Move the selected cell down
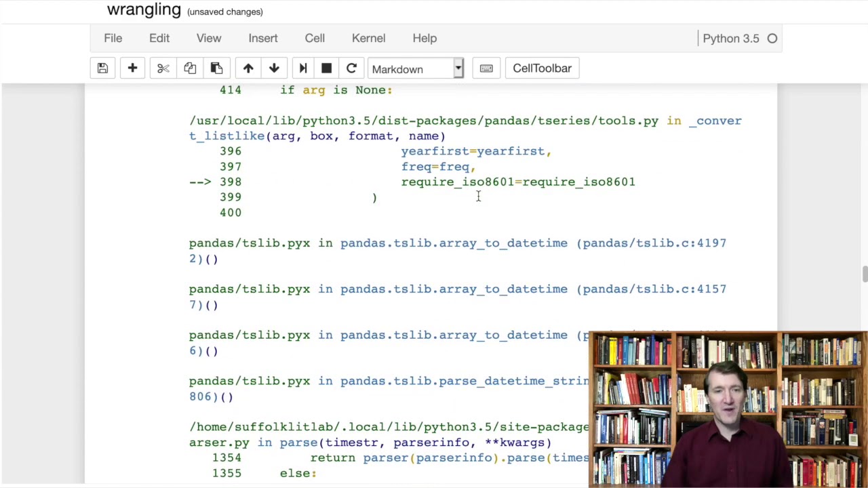The height and width of the screenshot is (488, 868). pyautogui.click(x=274, y=68)
